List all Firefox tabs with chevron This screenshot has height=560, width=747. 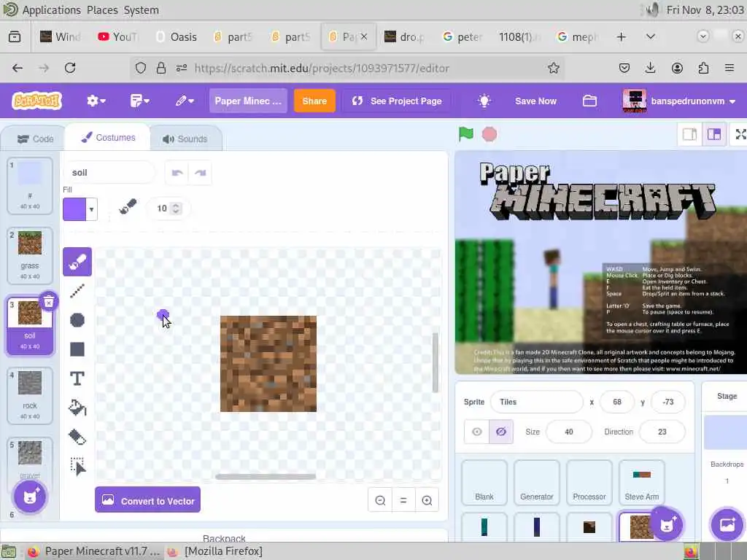[650, 36]
